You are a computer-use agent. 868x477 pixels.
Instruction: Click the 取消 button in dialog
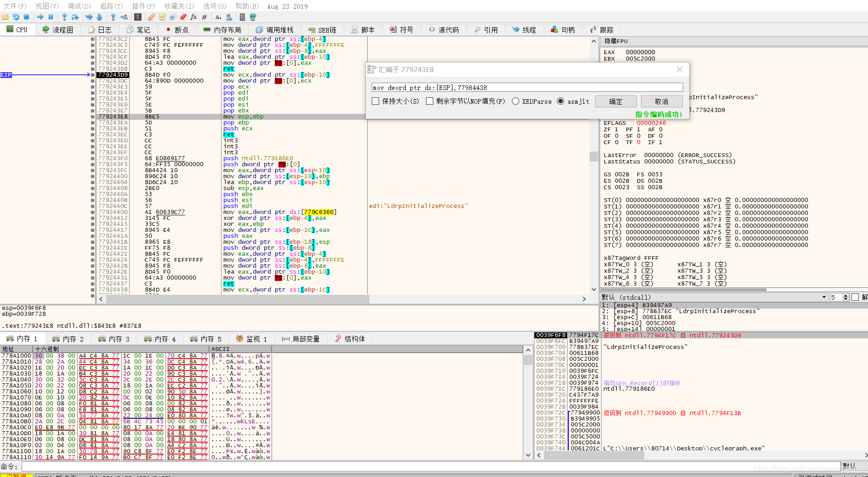pos(662,101)
